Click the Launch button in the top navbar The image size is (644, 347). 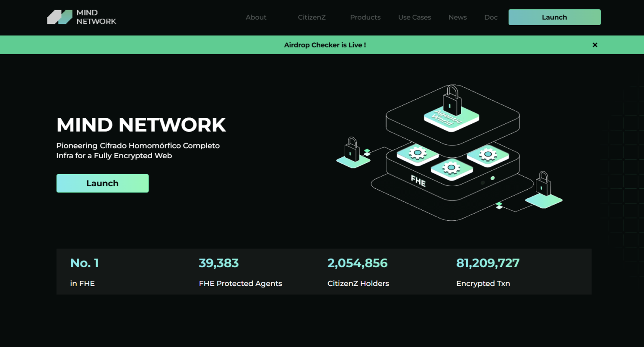click(554, 17)
